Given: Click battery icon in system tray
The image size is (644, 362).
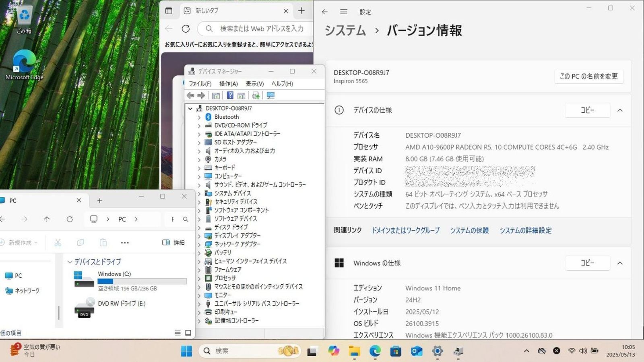Looking at the screenshot, I should [594, 351].
